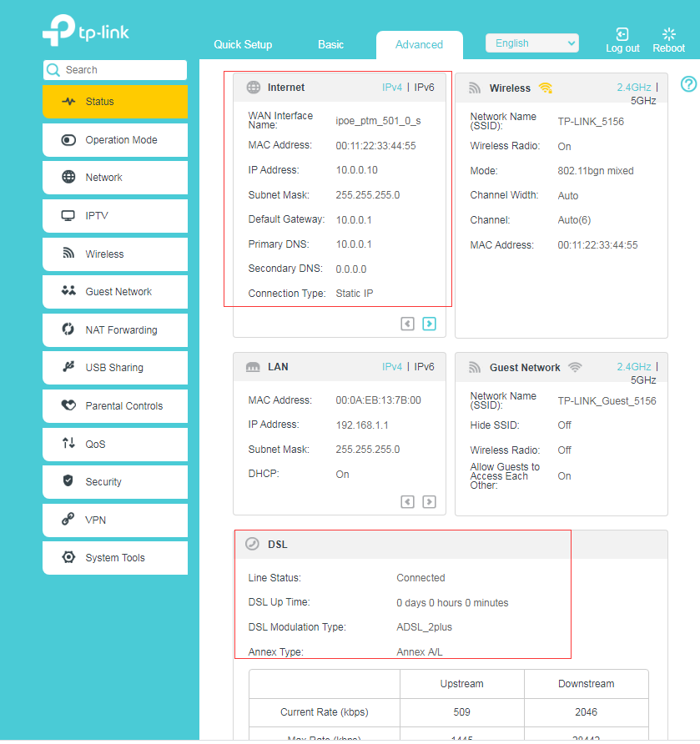Click the Wireless signal icon in sidebar
Viewport: 700px width, 744px height.
(x=68, y=253)
